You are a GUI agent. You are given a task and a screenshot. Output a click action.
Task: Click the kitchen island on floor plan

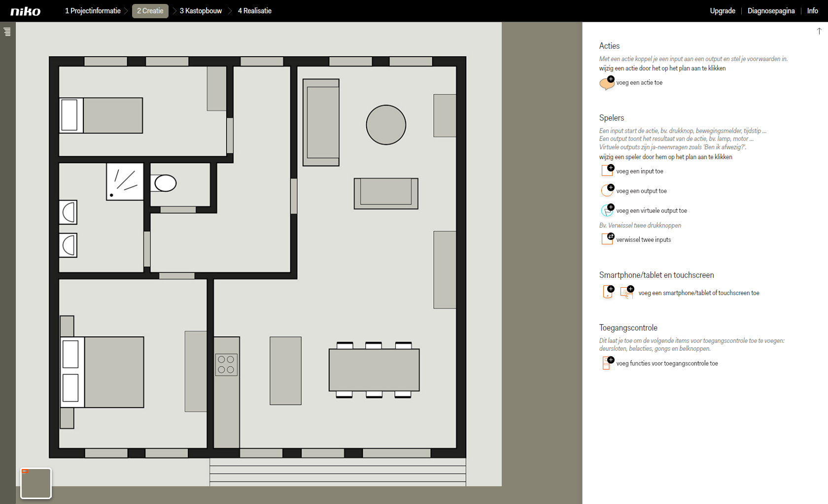pyautogui.click(x=285, y=370)
